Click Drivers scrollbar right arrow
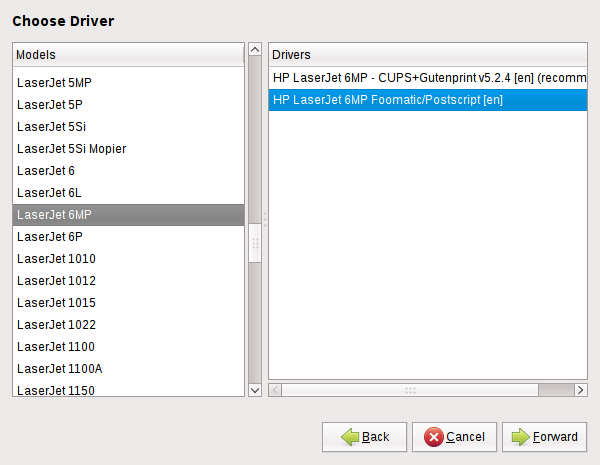The height and width of the screenshot is (465, 600). (580, 390)
